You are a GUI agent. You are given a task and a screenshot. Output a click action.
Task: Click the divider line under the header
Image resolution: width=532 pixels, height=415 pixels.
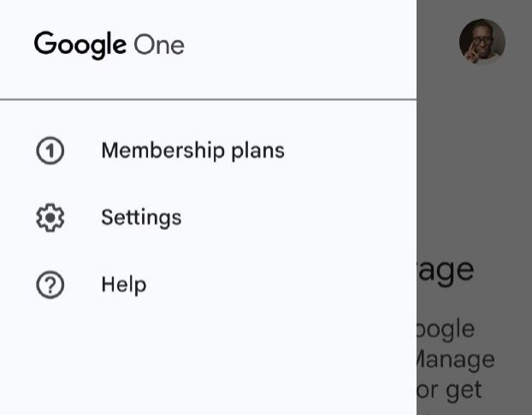(x=208, y=100)
